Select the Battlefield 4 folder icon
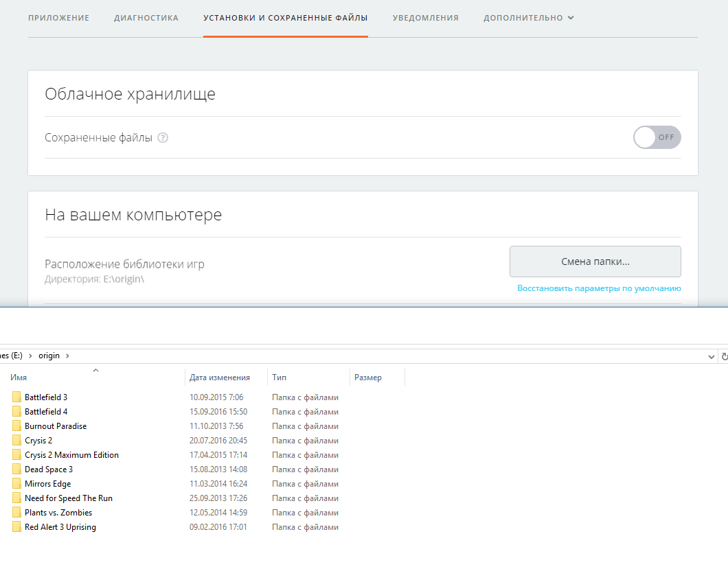This screenshot has width=728, height=569. (16, 411)
